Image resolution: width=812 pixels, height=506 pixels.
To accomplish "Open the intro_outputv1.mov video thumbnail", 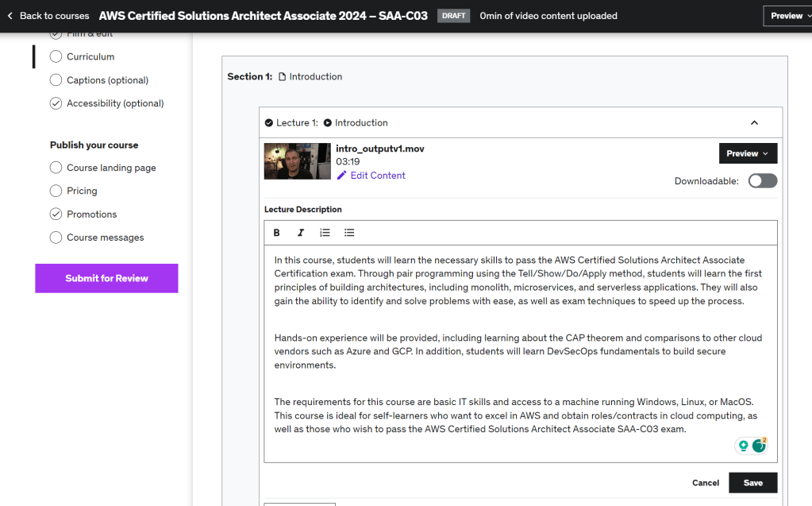I will click(297, 161).
